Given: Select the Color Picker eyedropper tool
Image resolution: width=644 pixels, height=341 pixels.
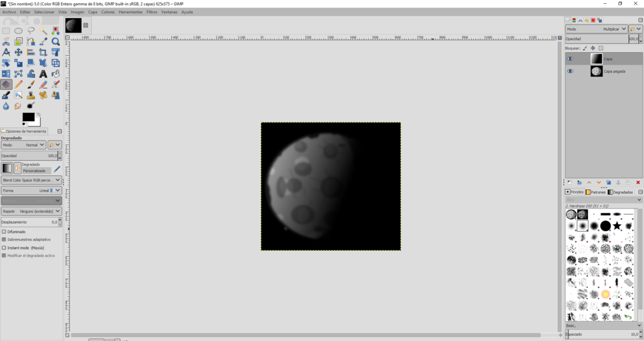Looking at the screenshot, I should [43, 41].
